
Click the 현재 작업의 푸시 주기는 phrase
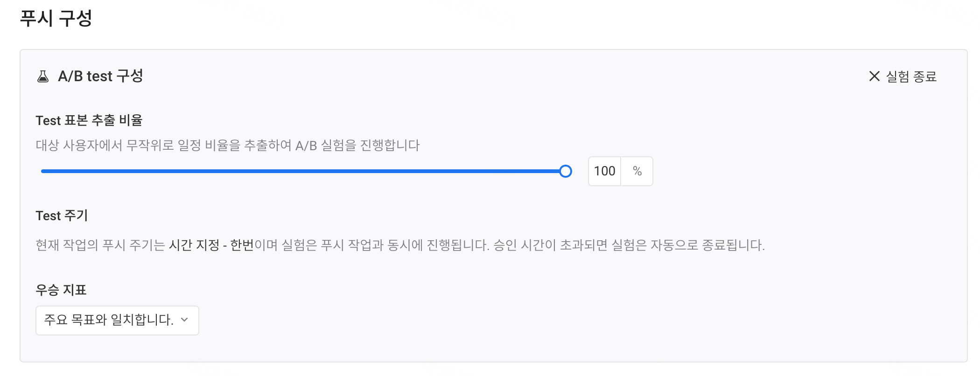click(x=100, y=245)
